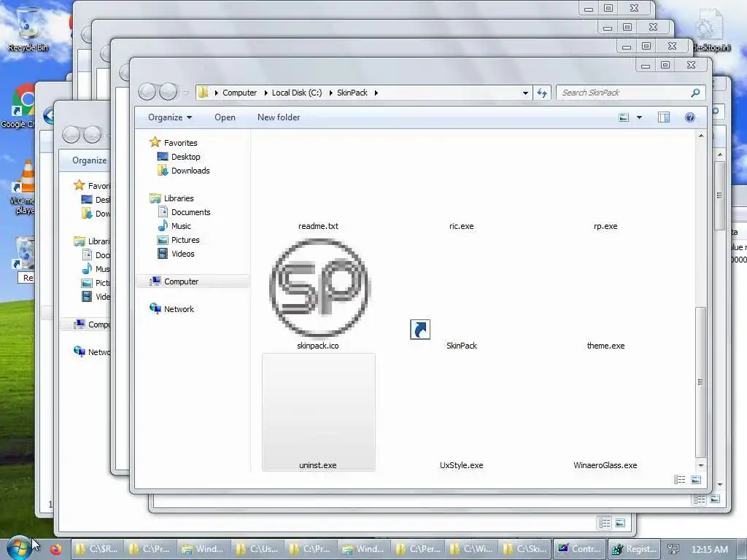Click the file list scroll up arrow
The width and height of the screenshot is (747, 560).
pyautogui.click(x=701, y=136)
